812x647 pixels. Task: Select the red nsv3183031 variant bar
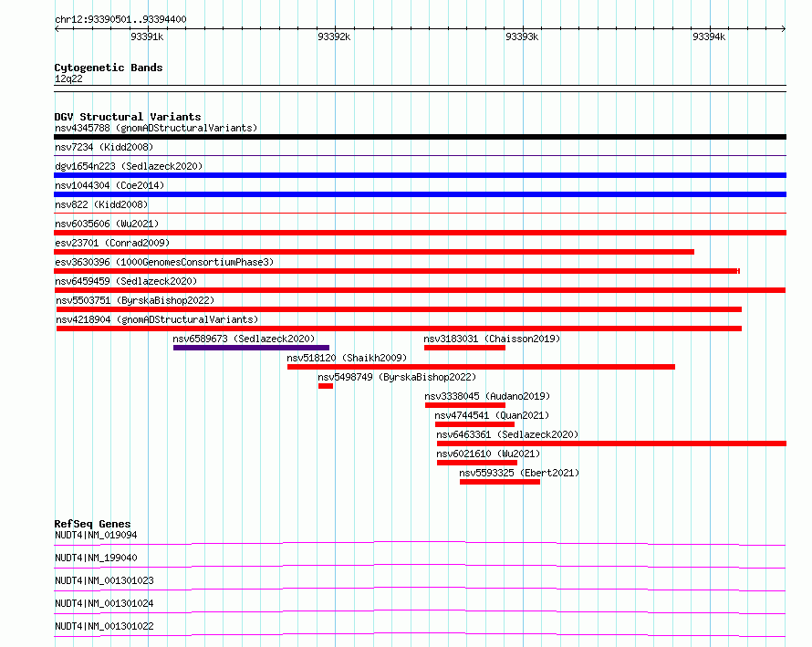(464, 348)
